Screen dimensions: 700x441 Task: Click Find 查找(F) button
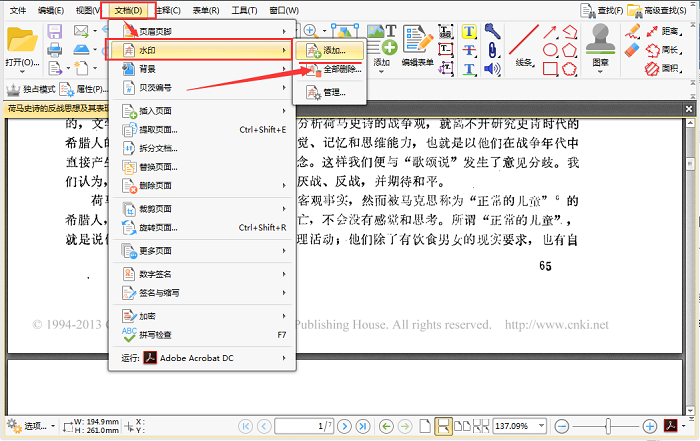[601, 10]
